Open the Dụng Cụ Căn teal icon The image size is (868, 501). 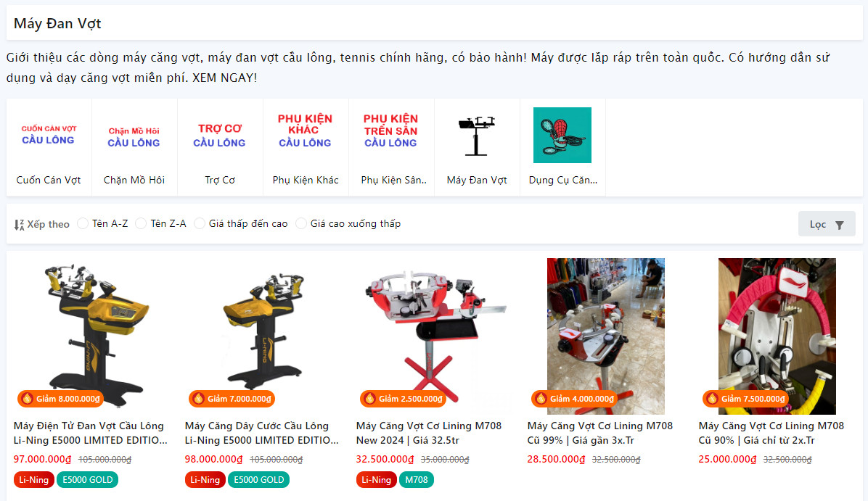tap(562, 136)
